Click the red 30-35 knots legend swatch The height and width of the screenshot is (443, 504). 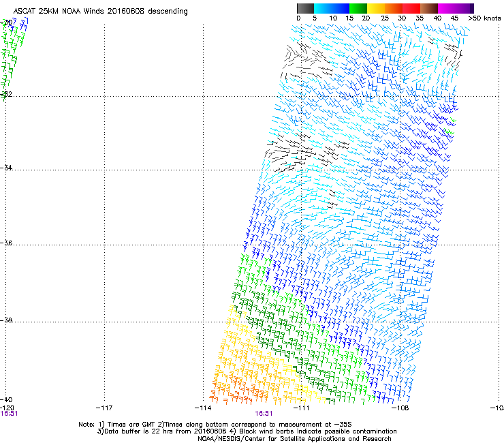[411, 8]
